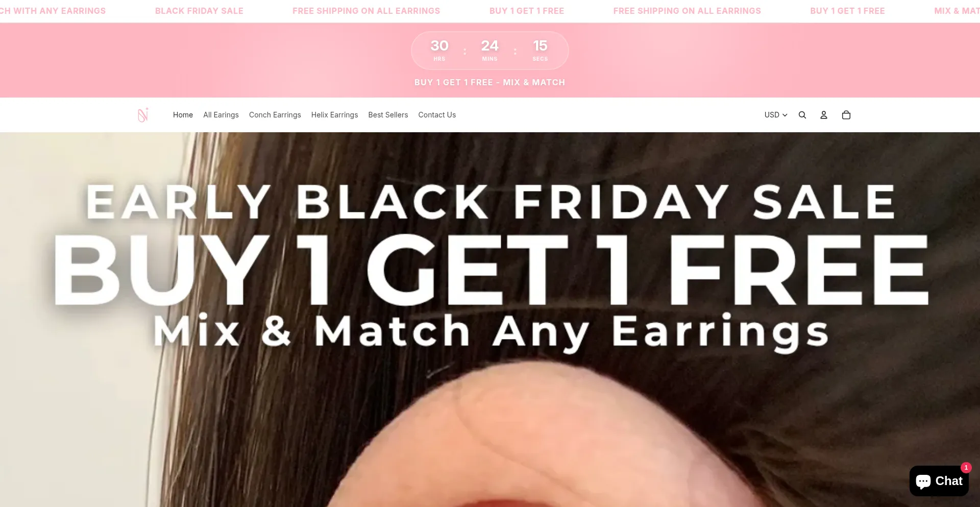This screenshot has height=507, width=980.
Task: Open the Contact Us page
Action: tap(437, 115)
